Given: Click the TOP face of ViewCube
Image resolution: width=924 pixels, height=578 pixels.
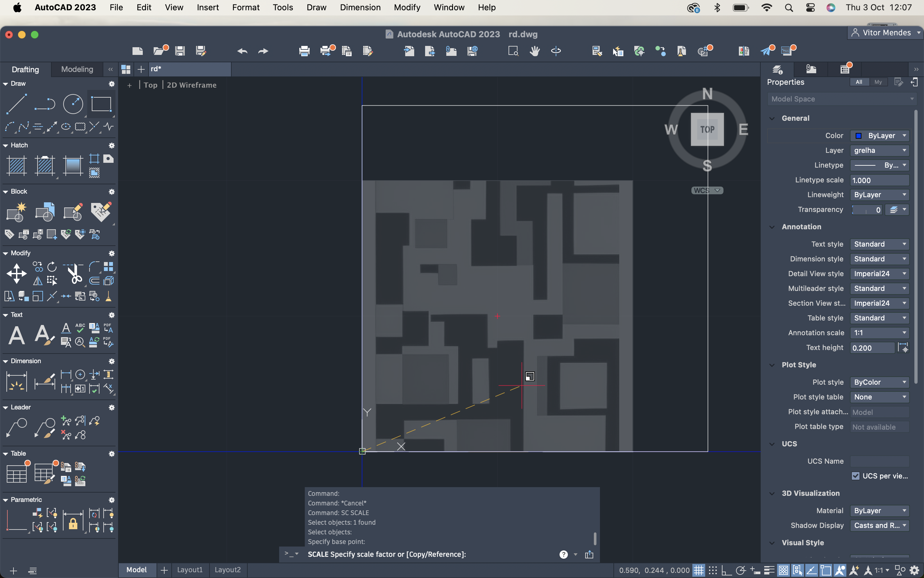Looking at the screenshot, I should pyautogui.click(x=707, y=130).
